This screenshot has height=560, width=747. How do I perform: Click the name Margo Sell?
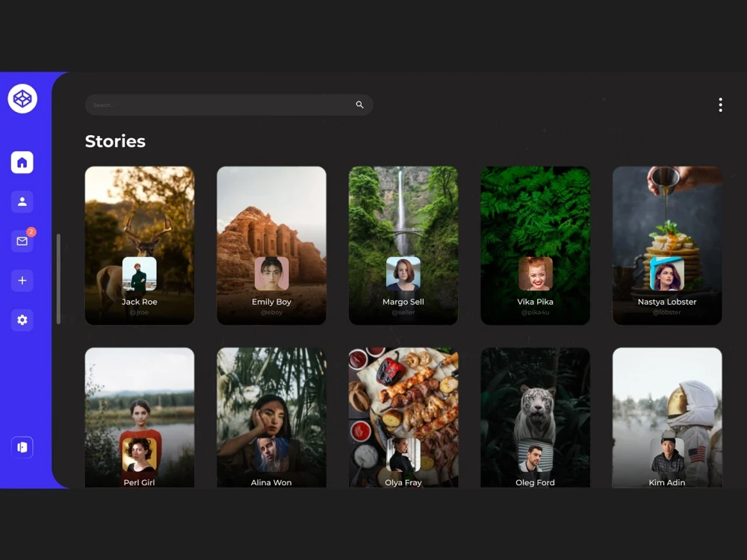pyautogui.click(x=403, y=302)
